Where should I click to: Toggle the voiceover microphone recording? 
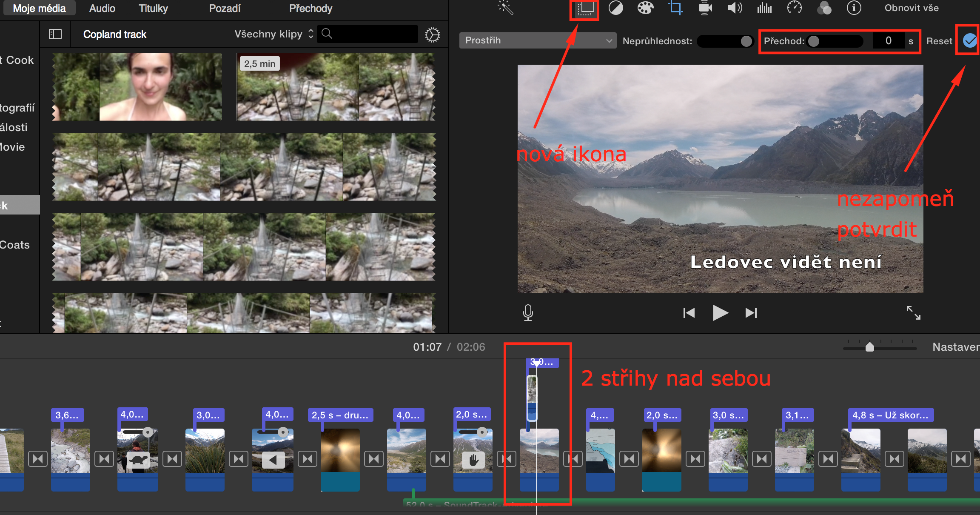(x=528, y=313)
